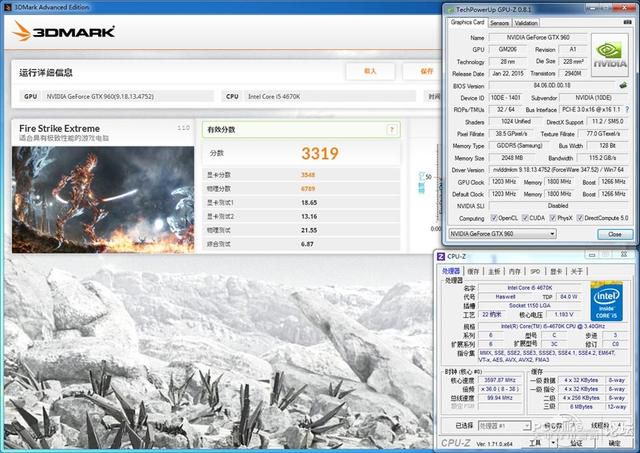Select the CPU-Z 显卡 tab
The height and width of the screenshot is (453, 640).
[556, 271]
